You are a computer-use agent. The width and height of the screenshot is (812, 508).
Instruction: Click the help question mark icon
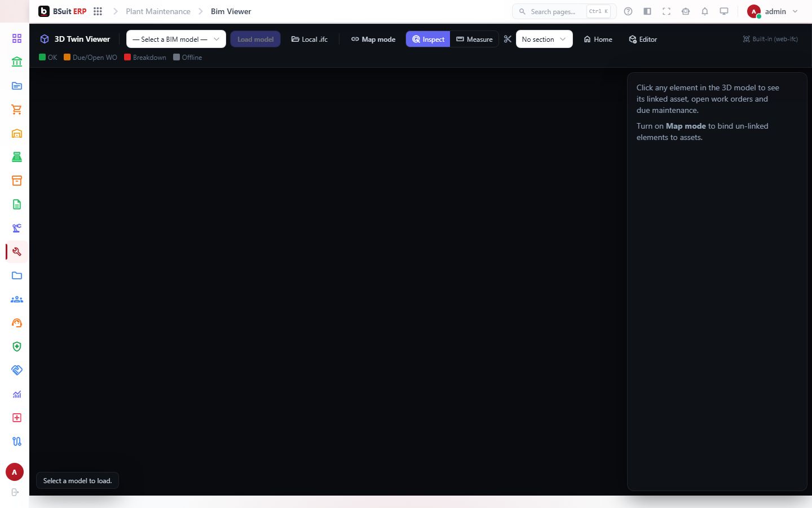click(628, 11)
